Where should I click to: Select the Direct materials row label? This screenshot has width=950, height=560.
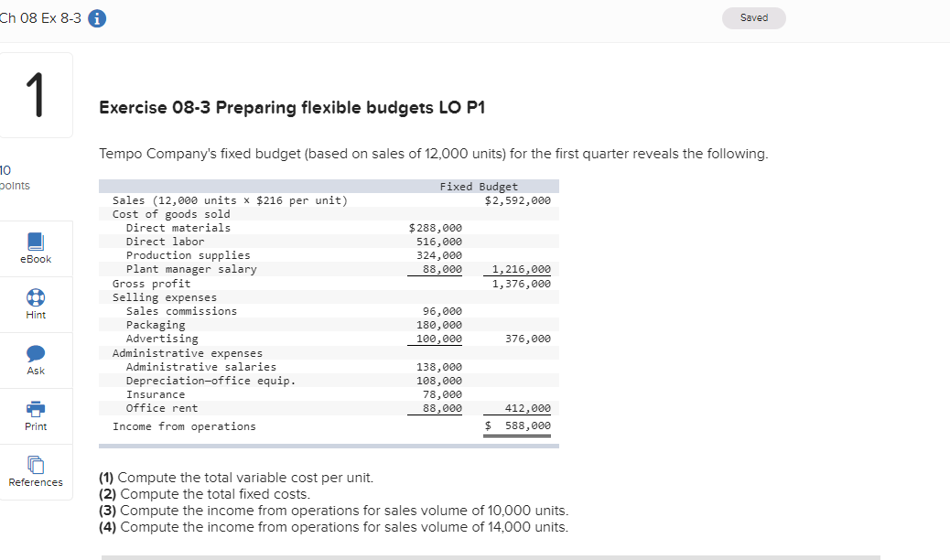178,228
